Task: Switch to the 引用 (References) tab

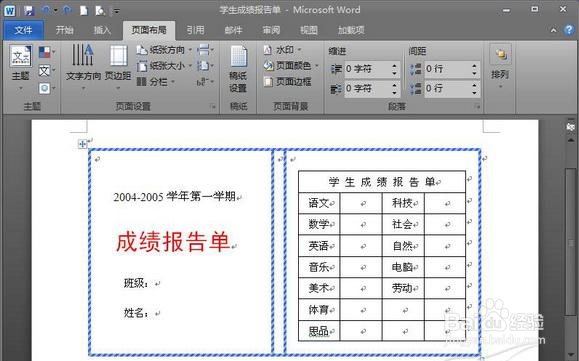Action: coord(195,30)
